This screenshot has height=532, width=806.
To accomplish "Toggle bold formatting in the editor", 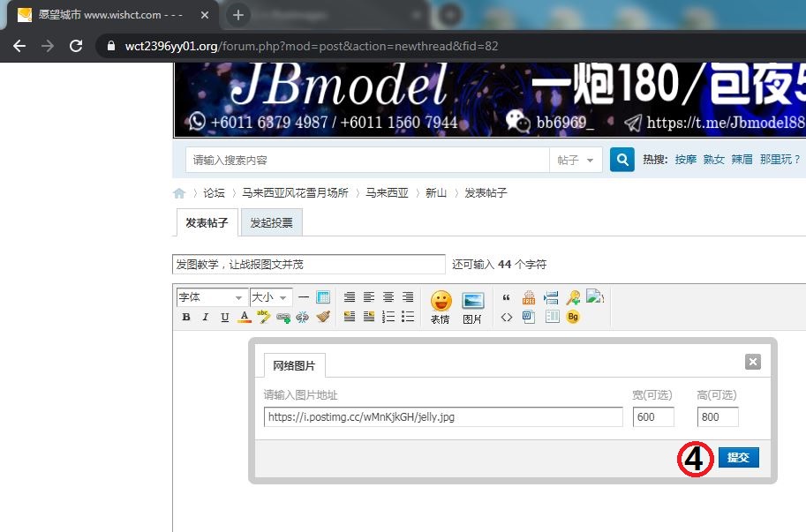I will point(186,317).
